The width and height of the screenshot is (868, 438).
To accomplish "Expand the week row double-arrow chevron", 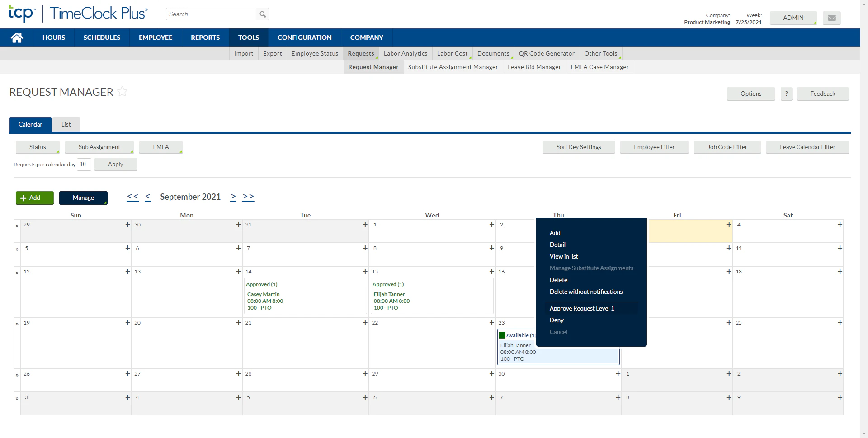I will 17,225.
